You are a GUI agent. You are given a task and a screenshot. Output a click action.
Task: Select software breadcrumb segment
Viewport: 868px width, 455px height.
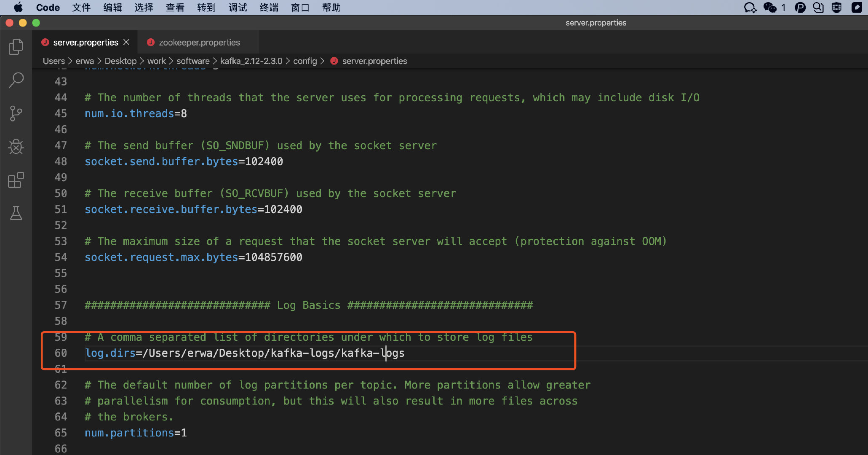coord(193,61)
